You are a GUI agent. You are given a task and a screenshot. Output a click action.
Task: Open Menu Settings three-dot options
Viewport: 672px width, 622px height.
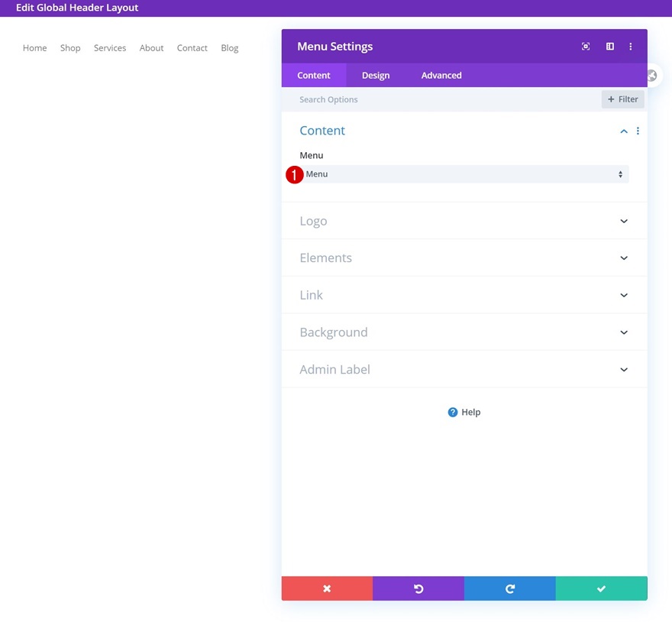coord(631,47)
